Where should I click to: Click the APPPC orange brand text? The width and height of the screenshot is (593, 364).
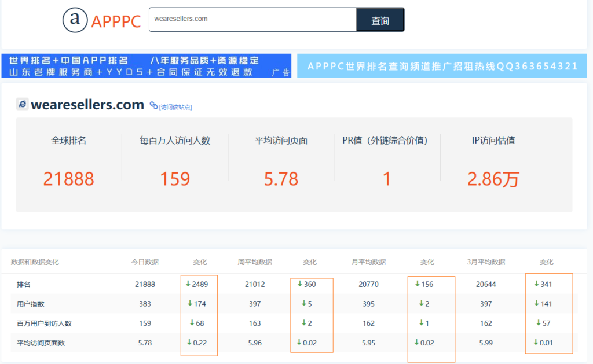116,22
